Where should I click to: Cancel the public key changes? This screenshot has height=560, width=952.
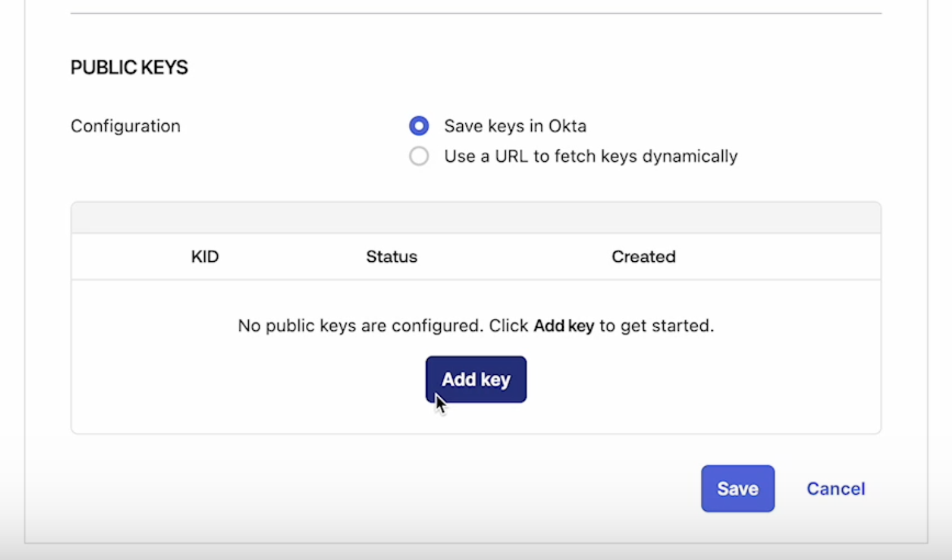pyautogui.click(x=836, y=488)
